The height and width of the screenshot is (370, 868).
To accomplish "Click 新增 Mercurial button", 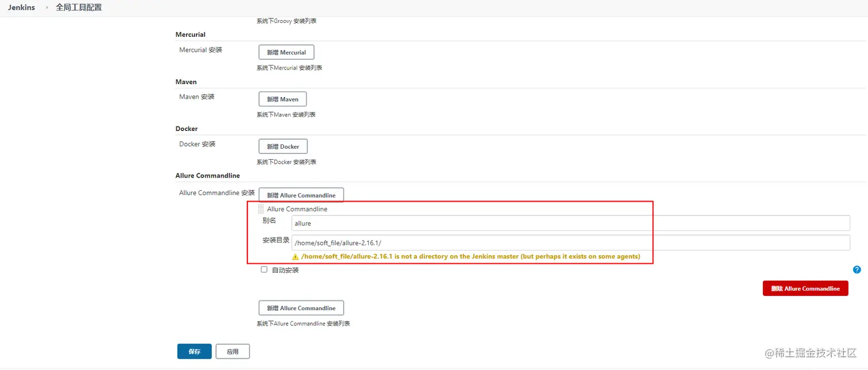I will (286, 52).
